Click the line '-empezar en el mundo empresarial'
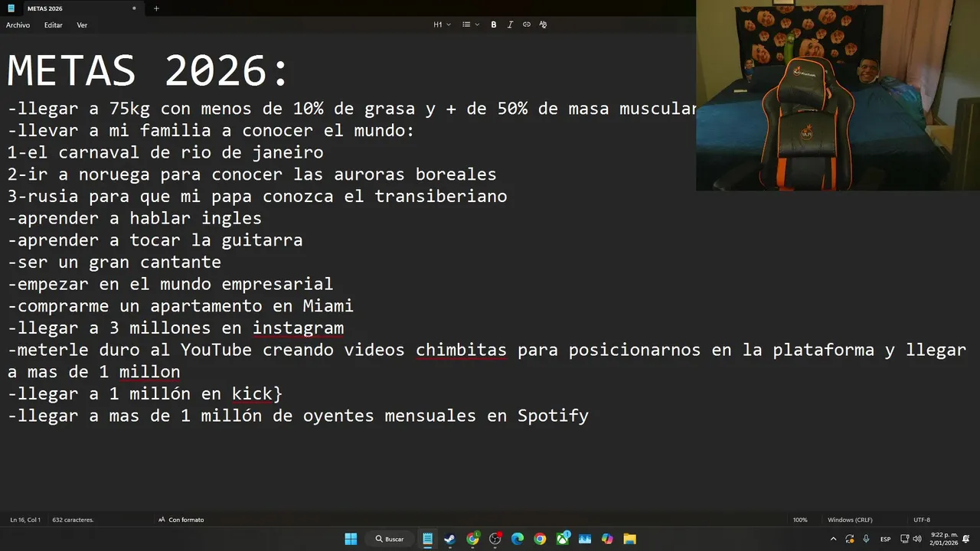 pyautogui.click(x=171, y=284)
